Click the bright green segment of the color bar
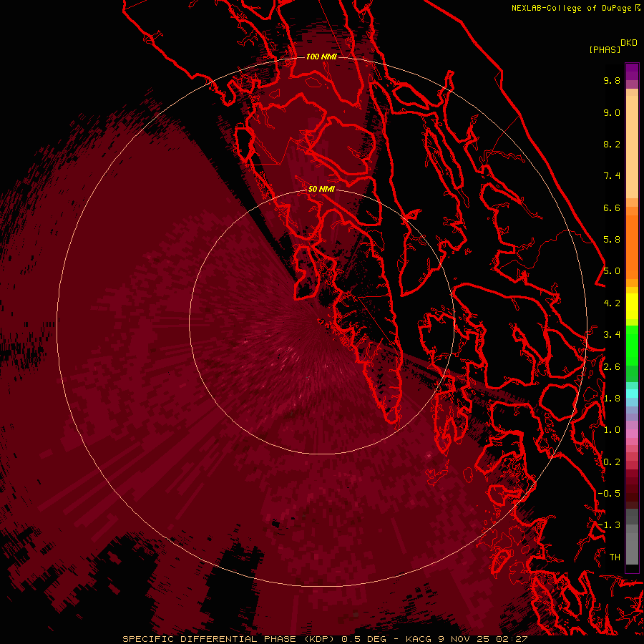 point(632,346)
